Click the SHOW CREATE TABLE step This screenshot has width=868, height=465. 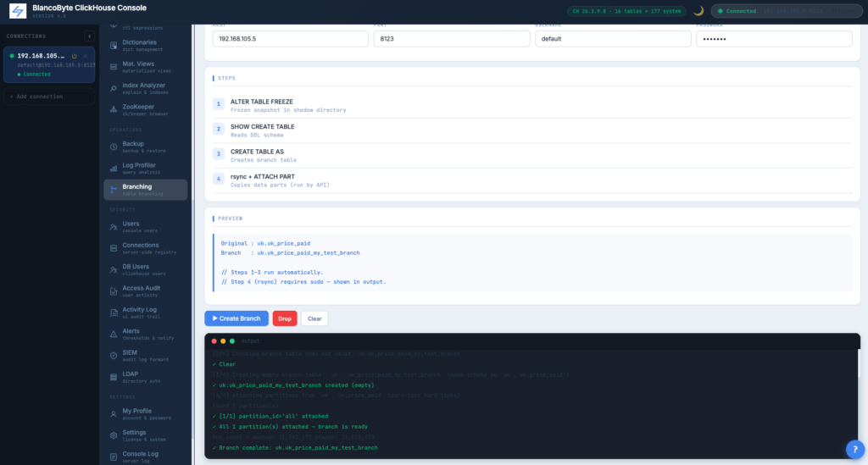[x=532, y=130]
